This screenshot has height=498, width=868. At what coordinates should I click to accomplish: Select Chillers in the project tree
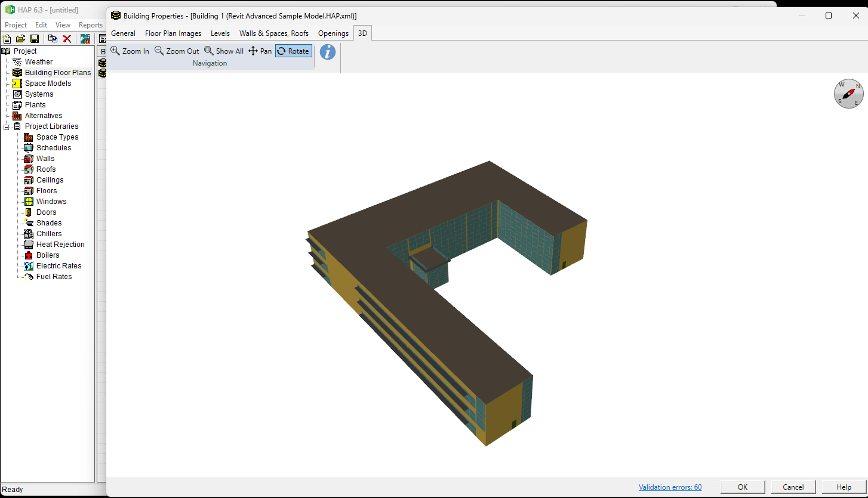[49, 234]
